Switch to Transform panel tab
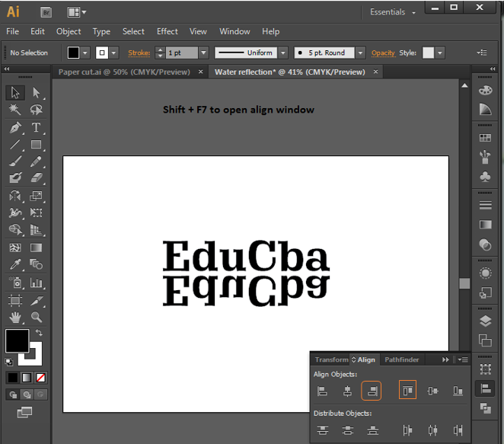Screen dimensions: 504x444 [x=331, y=359]
